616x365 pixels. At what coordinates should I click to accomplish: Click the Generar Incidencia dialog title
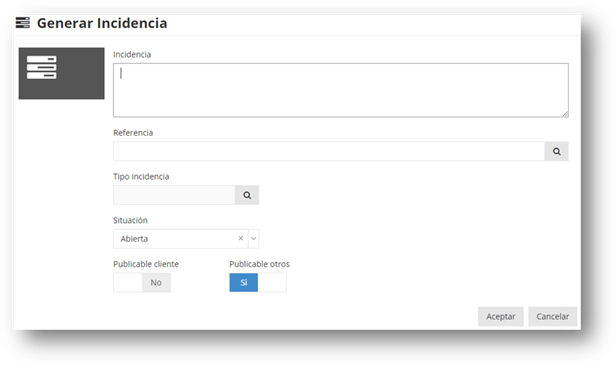(102, 23)
